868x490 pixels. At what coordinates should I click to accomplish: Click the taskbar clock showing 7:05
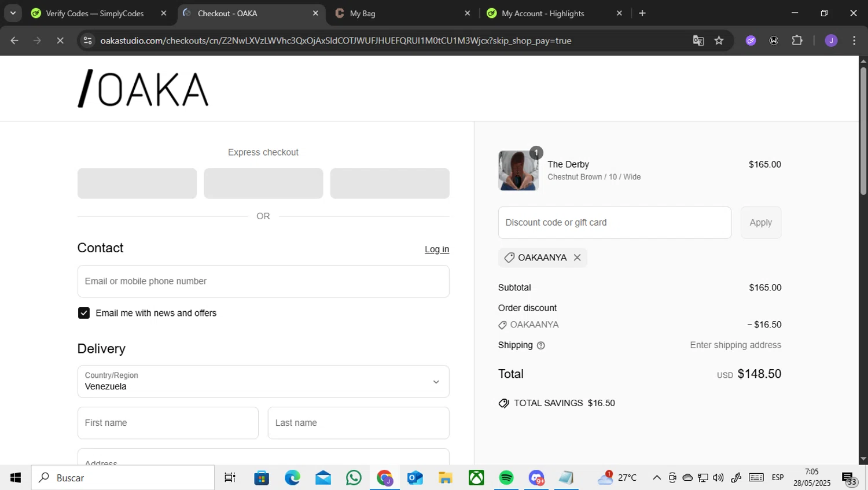click(812, 477)
